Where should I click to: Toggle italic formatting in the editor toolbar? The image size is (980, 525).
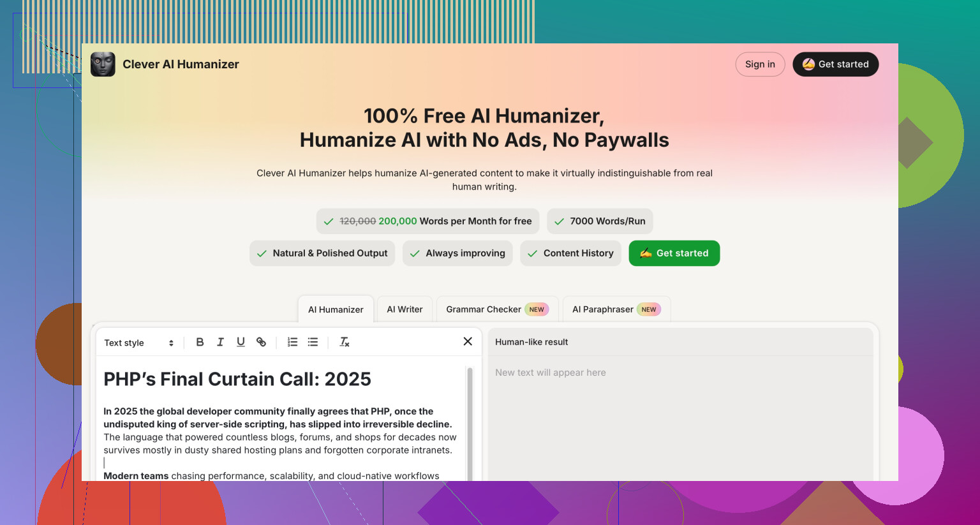coord(220,343)
